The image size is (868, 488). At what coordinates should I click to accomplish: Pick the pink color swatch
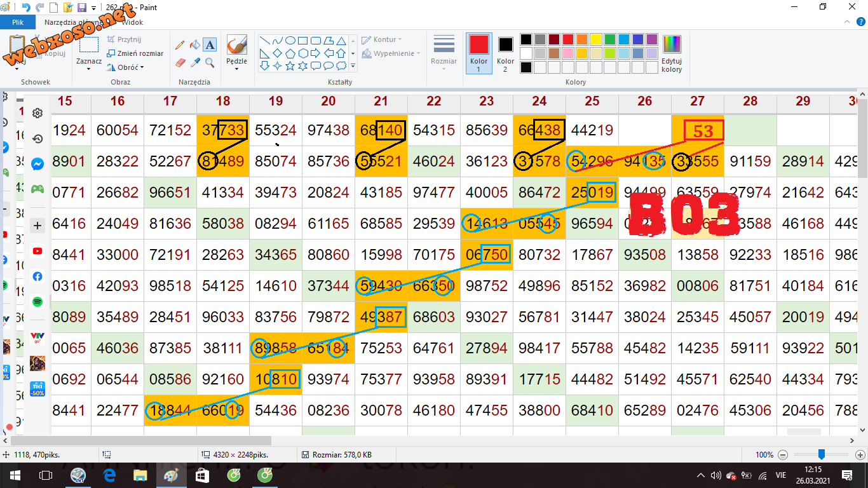567,53
